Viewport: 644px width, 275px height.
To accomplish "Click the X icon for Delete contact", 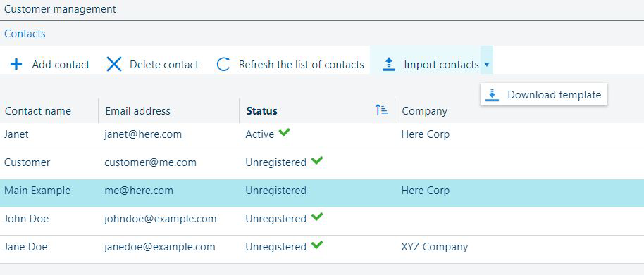I will pyautogui.click(x=113, y=64).
